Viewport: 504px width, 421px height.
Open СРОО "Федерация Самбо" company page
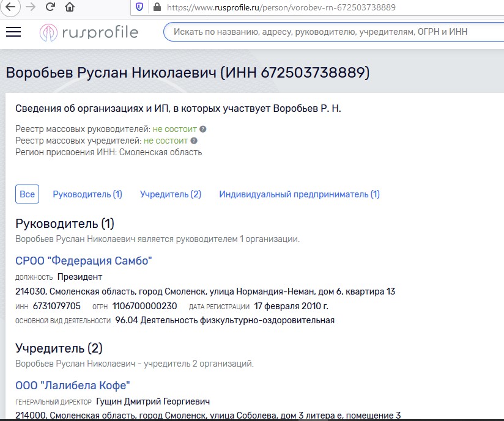pos(84,261)
